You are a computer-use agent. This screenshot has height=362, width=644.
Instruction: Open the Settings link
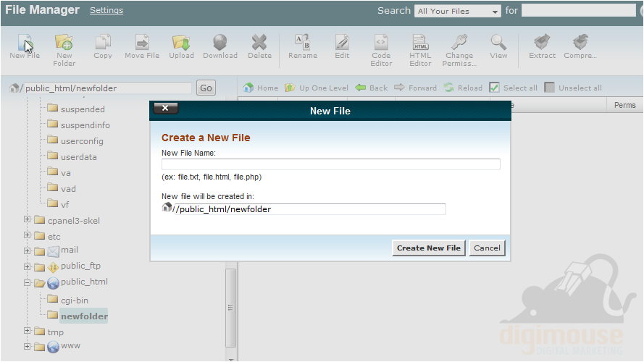point(106,10)
